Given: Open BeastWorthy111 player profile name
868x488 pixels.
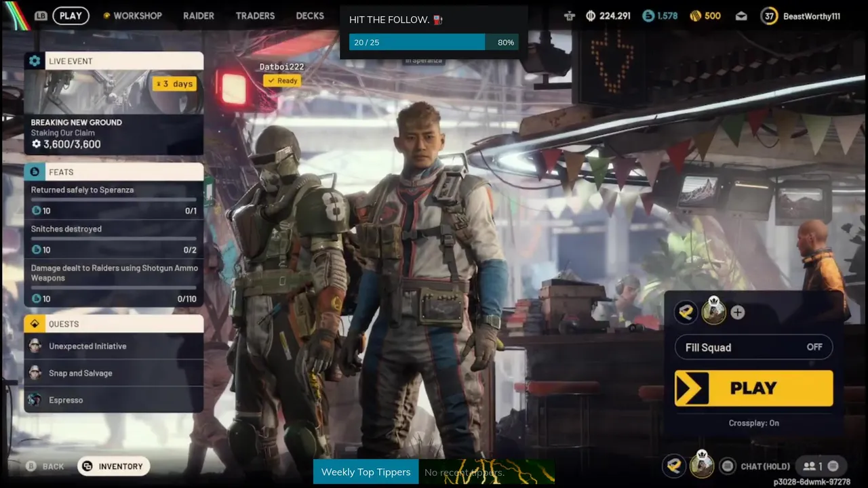Looking at the screenshot, I should (812, 16).
